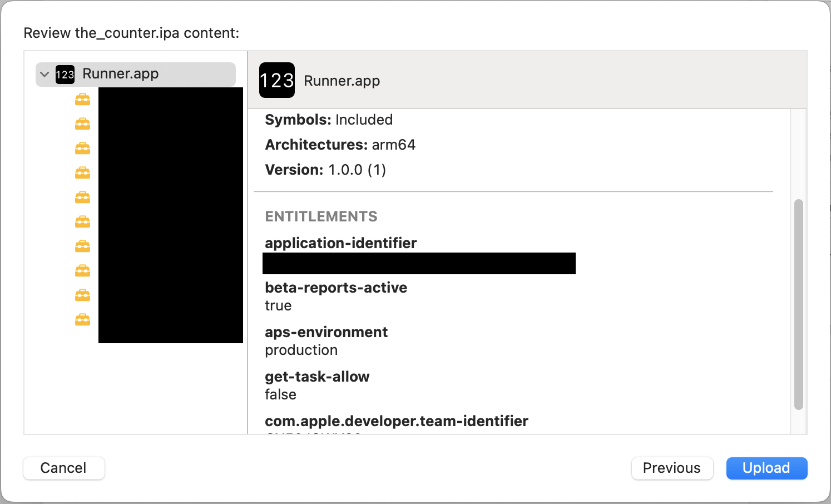The width and height of the screenshot is (831, 504).
Task: Select the com.apple.developer.team-identifier entitlement
Action: pos(397,421)
